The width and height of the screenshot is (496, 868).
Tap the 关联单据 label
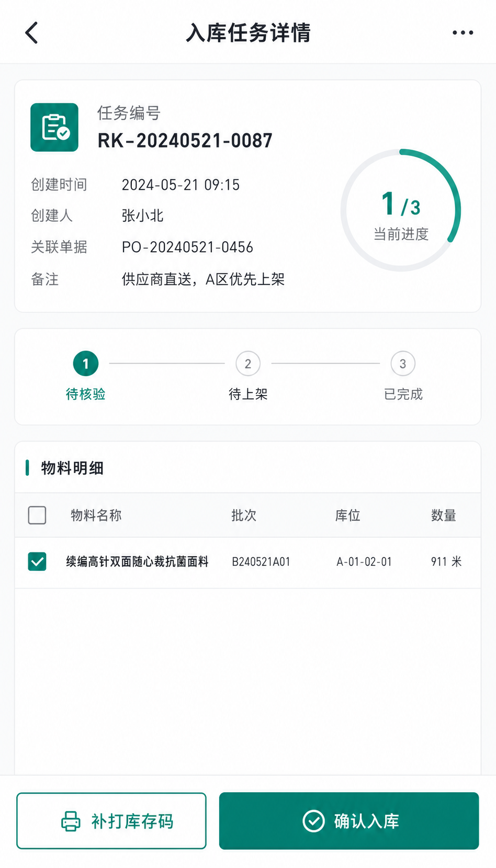click(59, 247)
